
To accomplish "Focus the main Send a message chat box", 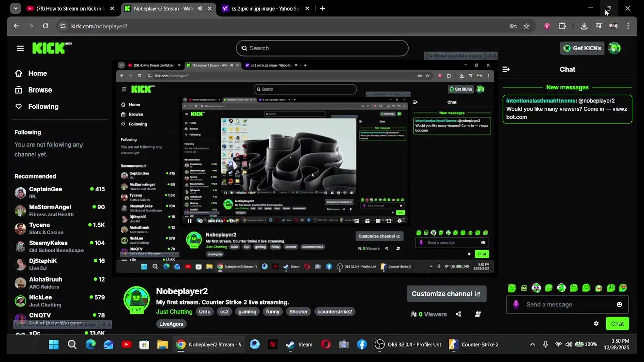I will coord(568,304).
